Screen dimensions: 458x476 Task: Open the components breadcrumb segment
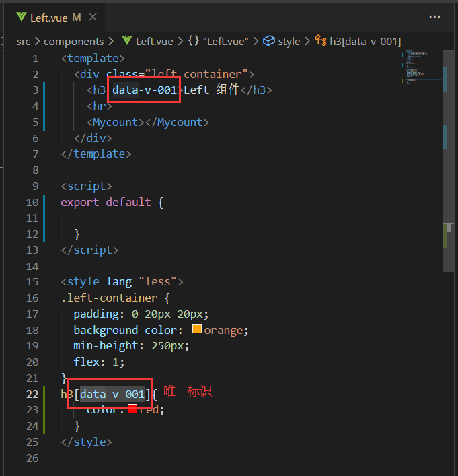tap(74, 42)
